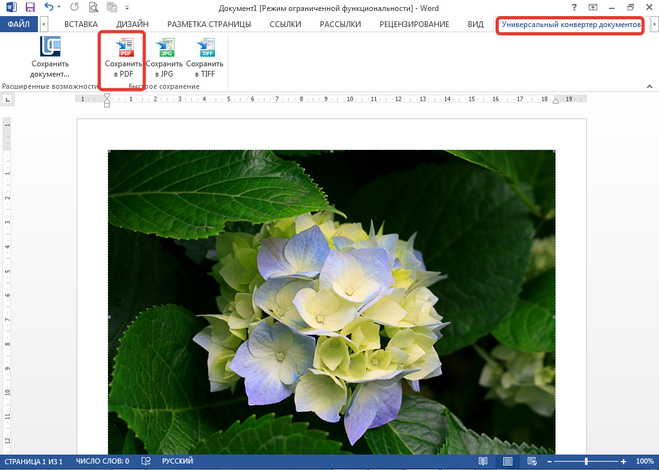Viewport: 659px width, 470px height.
Task: Select the hydrangea picture in the document
Action: pos(332,301)
